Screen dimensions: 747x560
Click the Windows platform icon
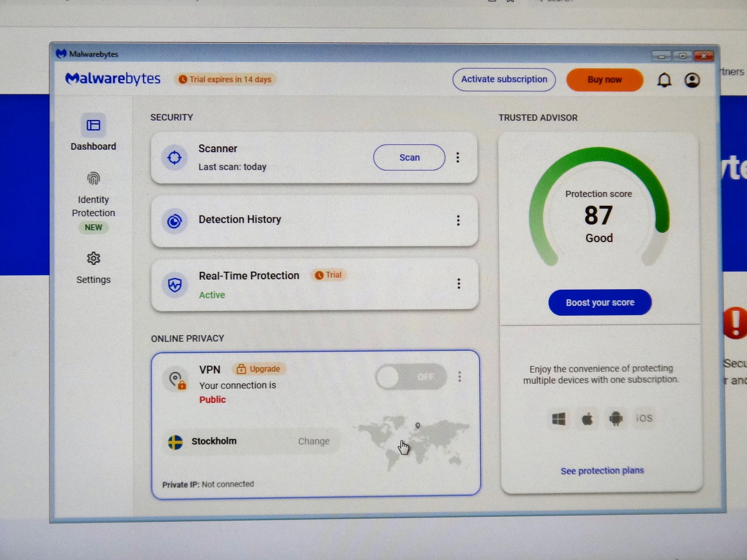click(559, 419)
